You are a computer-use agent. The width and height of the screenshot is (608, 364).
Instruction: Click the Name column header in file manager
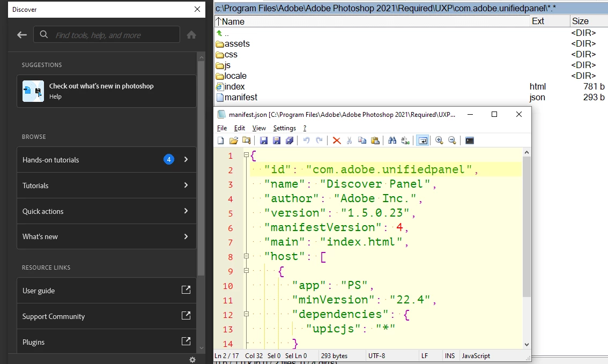pyautogui.click(x=372, y=21)
